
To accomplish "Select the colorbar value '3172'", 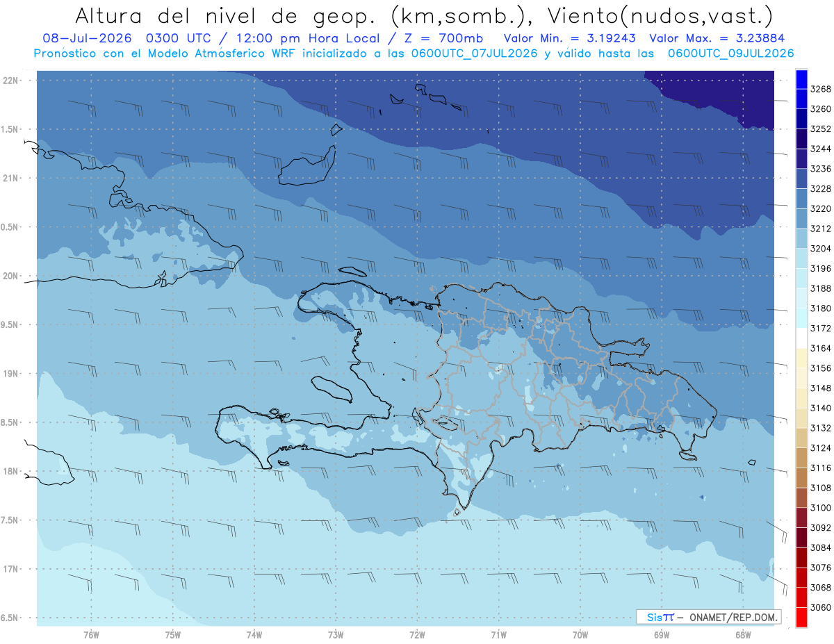I will tap(821, 329).
